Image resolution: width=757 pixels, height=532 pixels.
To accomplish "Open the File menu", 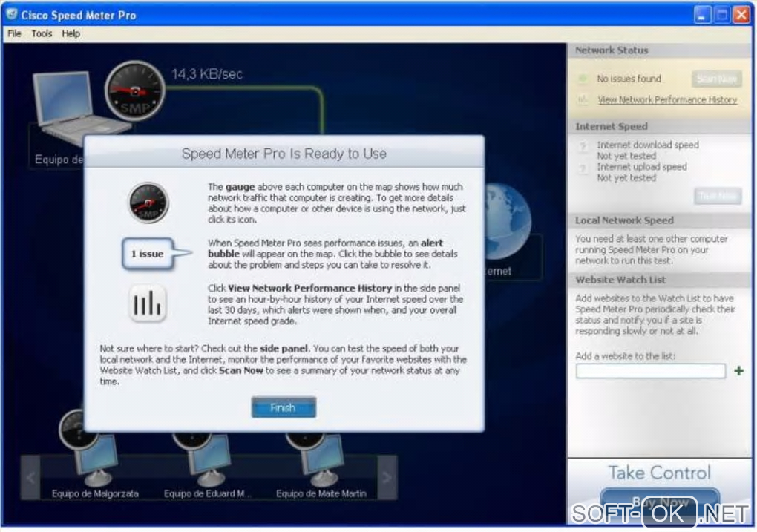I will 14,33.
